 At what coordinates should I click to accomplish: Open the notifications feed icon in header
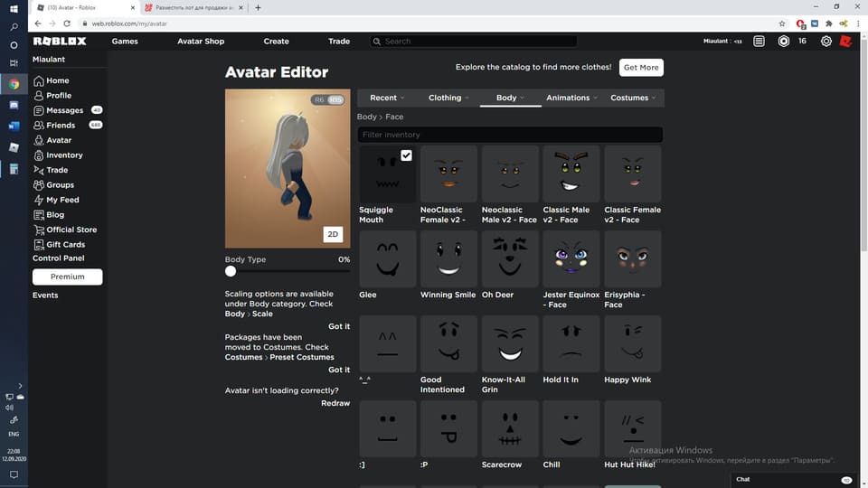[759, 41]
